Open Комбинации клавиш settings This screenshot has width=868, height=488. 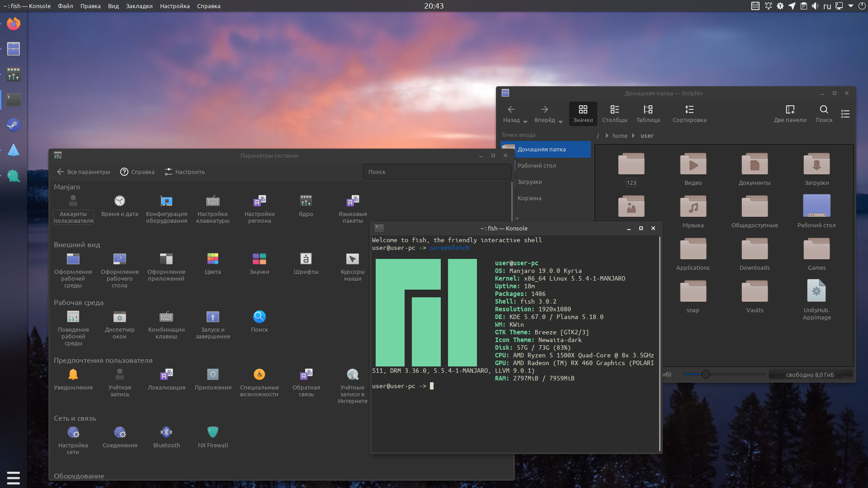(166, 324)
